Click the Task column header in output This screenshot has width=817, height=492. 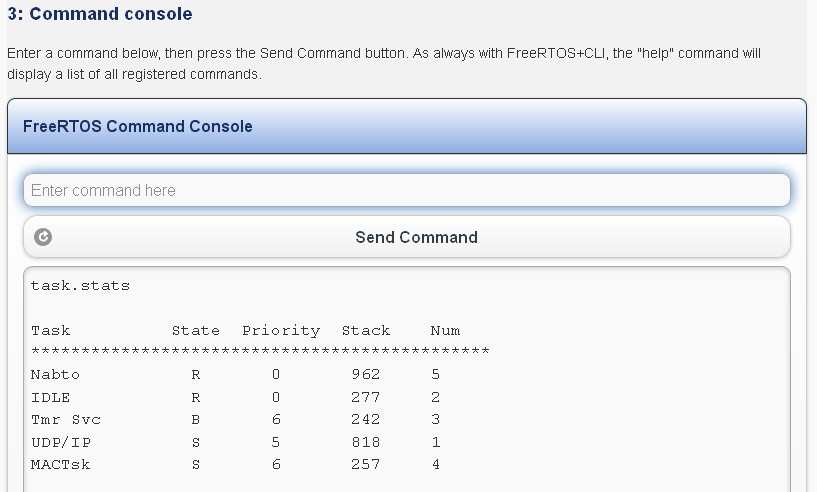point(51,331)
